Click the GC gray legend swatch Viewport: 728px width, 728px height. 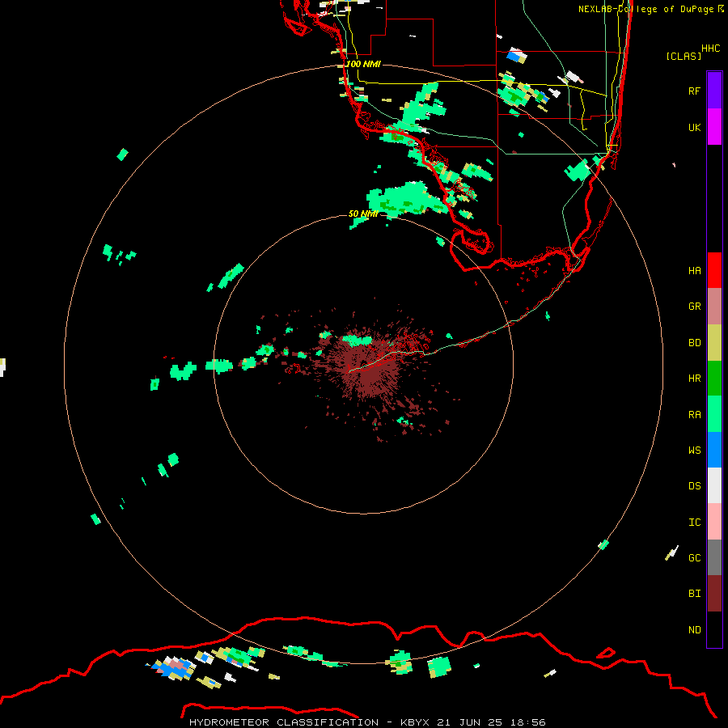714,557
